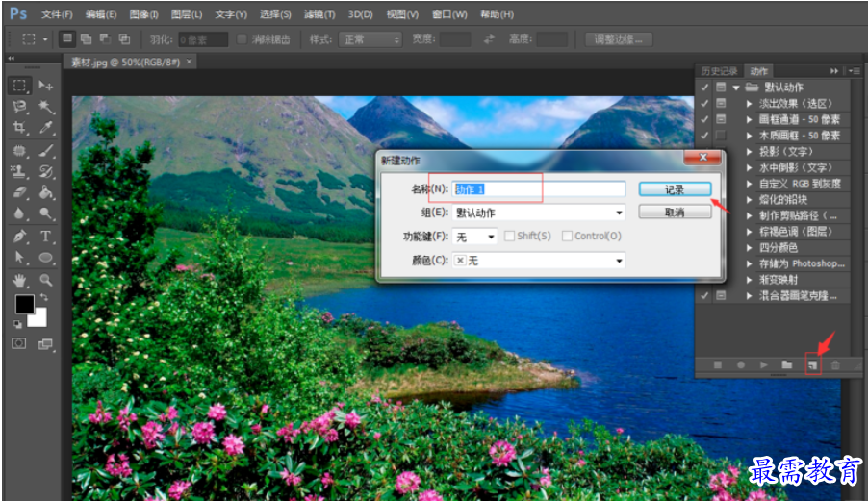Select the Horizontal Type tool
The width and height of the screenshot is (868, 501).
coord(46,237)
